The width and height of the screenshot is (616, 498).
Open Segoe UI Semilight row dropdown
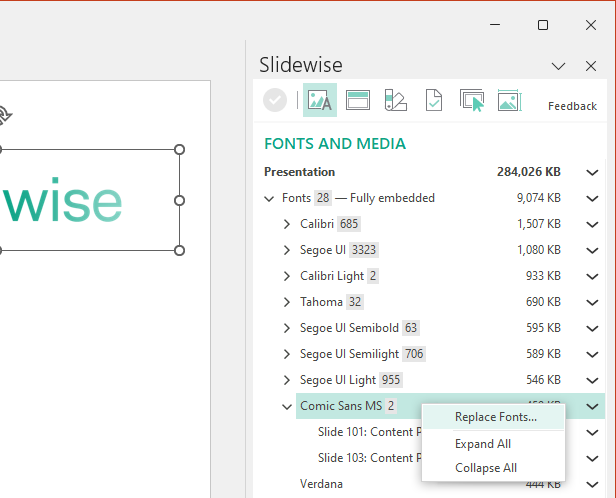(x=592, y=354)
